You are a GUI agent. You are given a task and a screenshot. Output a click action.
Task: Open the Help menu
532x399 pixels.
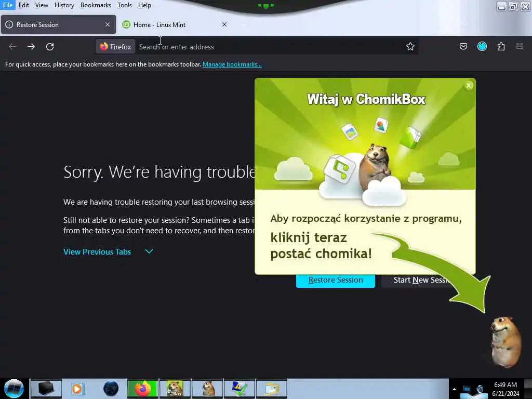pos(144,5)
